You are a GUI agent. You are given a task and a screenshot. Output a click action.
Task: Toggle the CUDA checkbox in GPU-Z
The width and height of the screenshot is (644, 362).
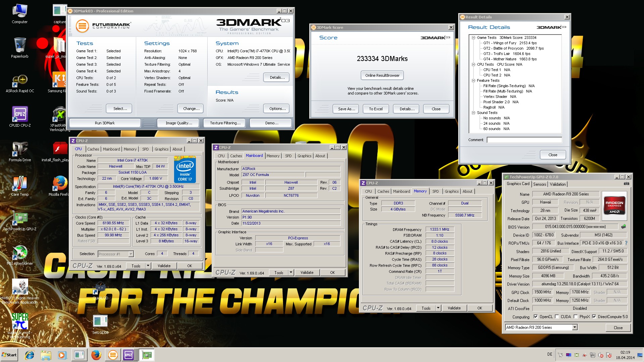pyautogui.click(x=557, y=317)
